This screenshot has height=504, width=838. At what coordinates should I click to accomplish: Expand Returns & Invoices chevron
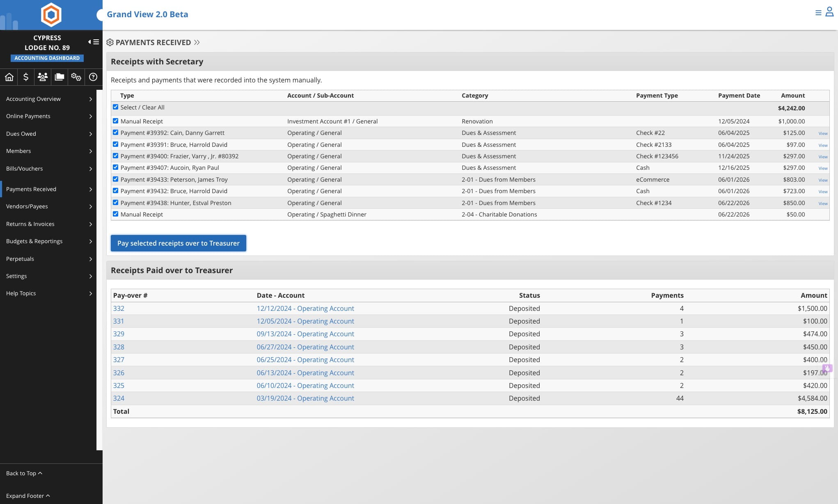coord(91,224)
